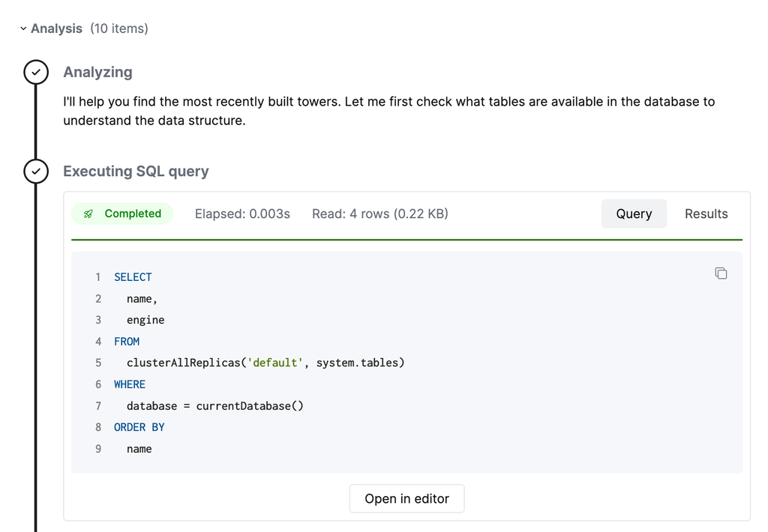768x532 pixels.
Task: Click the Read: 4 rows statistic
Action: 379,214
